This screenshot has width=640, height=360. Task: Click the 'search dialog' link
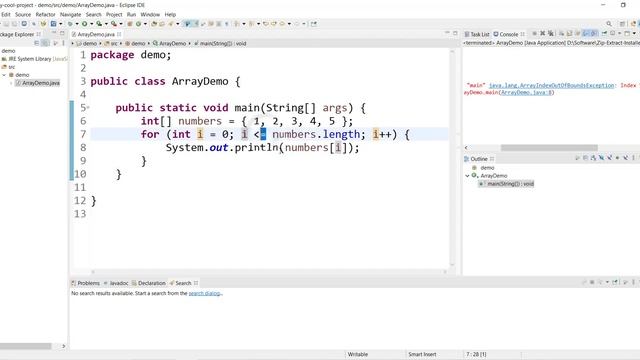click(204, 293)
